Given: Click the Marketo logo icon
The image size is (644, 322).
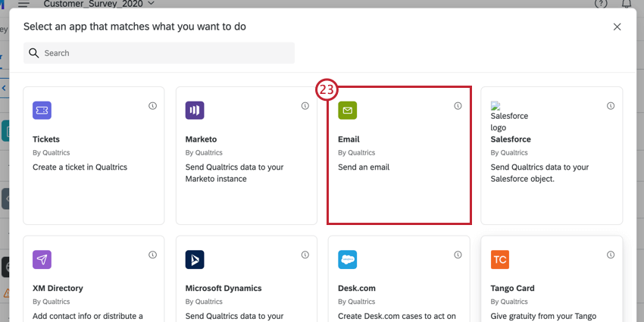Looking at the screenshot, I should click(x=195, y=111).
